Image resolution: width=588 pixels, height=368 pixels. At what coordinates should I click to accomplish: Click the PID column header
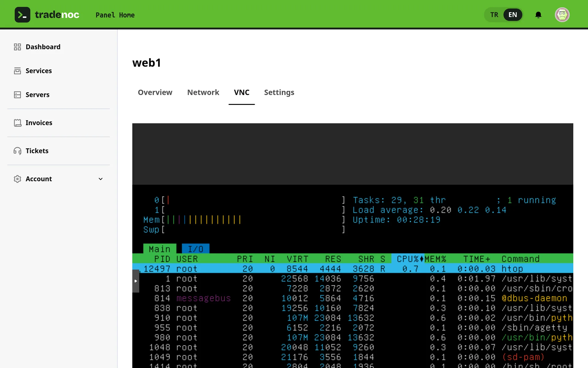[162, 259]
